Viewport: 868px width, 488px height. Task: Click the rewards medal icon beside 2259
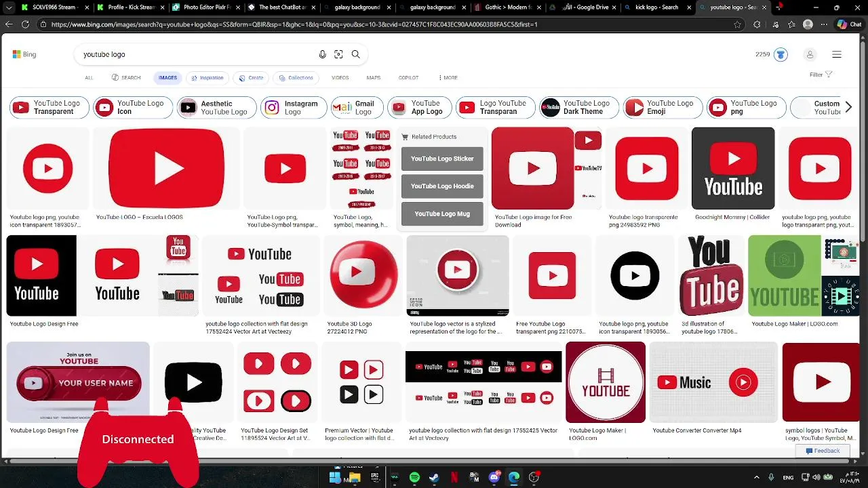coord(781,54)
